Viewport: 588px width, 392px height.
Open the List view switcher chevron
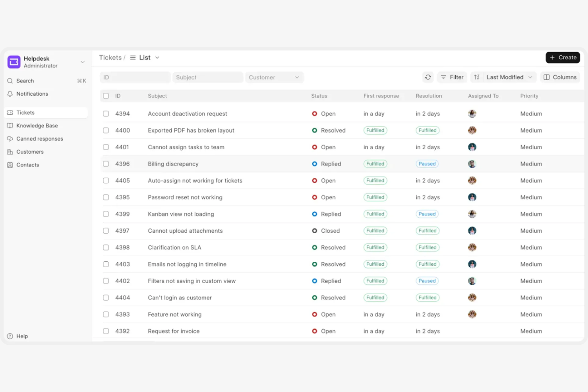[157, 58]
